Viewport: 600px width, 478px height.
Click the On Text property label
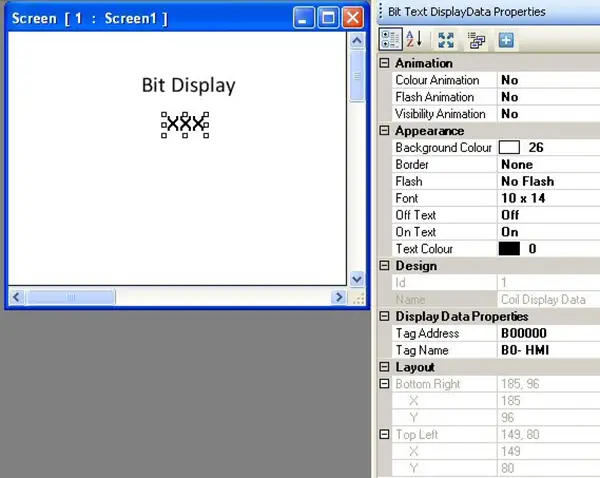pyautogui.click(x=416, y=232)
